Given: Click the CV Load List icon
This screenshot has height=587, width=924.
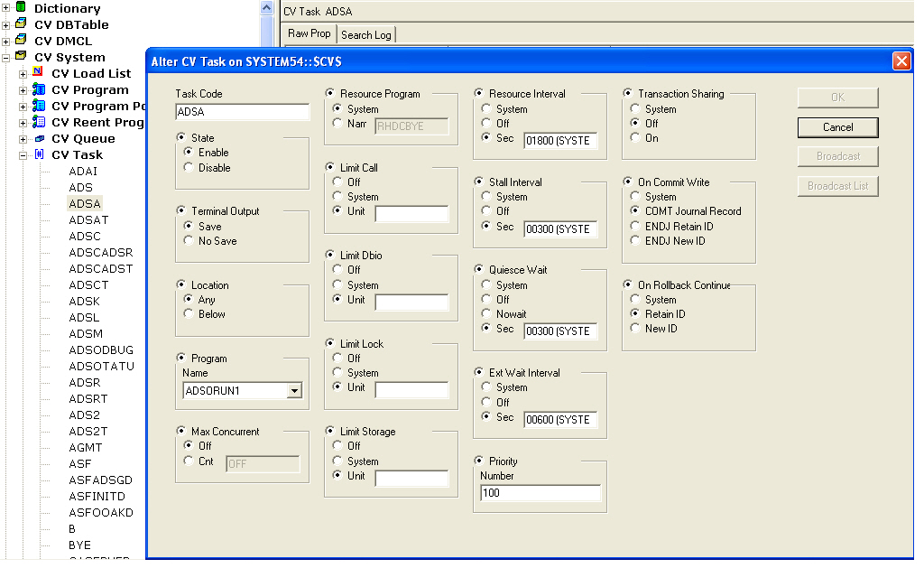Looking at the screenshot, I should 38,72.
